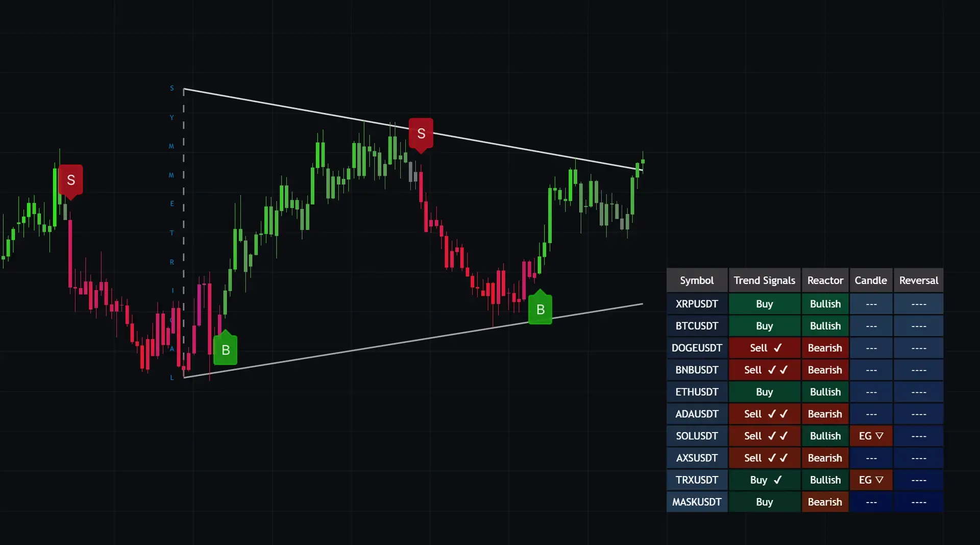This screenshot has width=980, height=545.
Task: Select the green B marker on lower trendline
Action: 540,309
